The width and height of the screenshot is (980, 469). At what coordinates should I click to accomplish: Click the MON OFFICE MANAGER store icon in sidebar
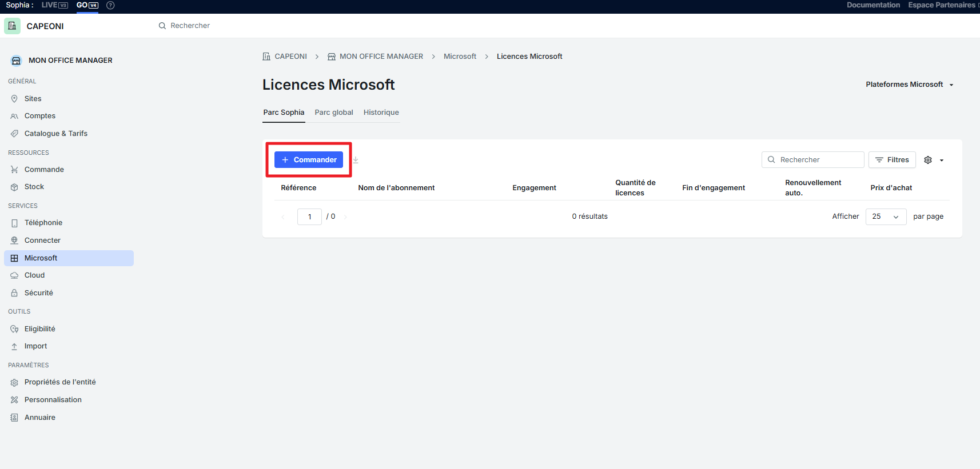click(x=16, y=61)
